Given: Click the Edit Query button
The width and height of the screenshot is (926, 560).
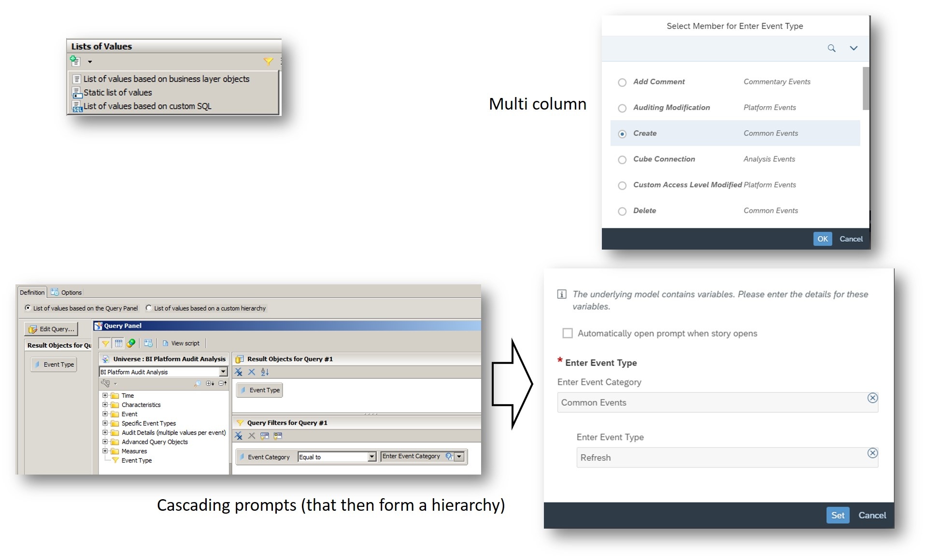Looking at the screenshot, I should (51, 329).
